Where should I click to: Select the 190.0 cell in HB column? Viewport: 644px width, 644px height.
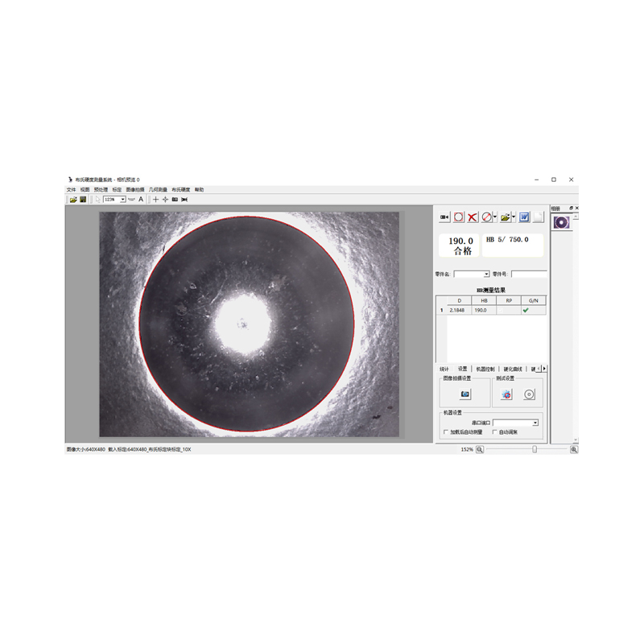coord(485,311)
